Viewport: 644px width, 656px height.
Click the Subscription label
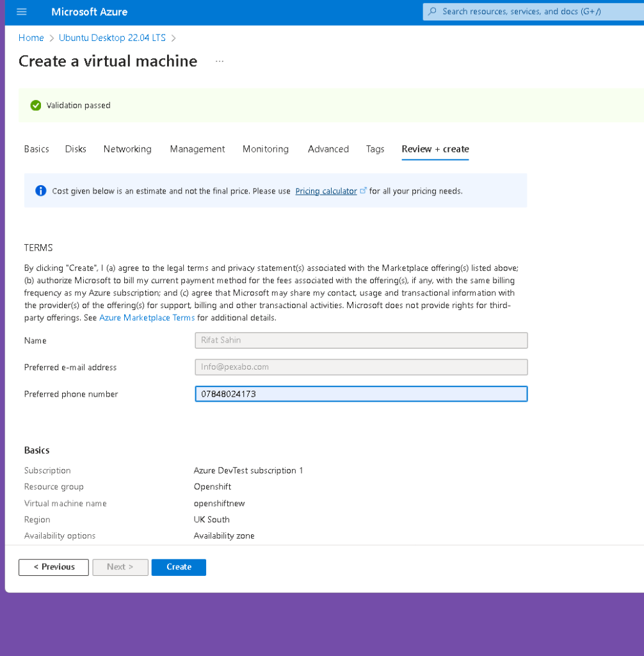(x=47, y=470)
